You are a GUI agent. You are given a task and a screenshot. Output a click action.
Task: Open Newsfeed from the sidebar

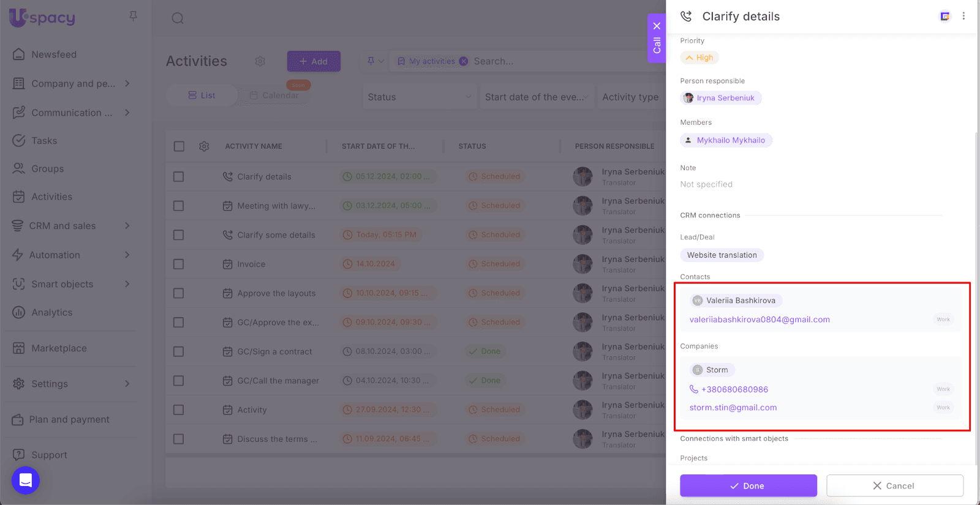pyautogui.click(x=54, y=54)
